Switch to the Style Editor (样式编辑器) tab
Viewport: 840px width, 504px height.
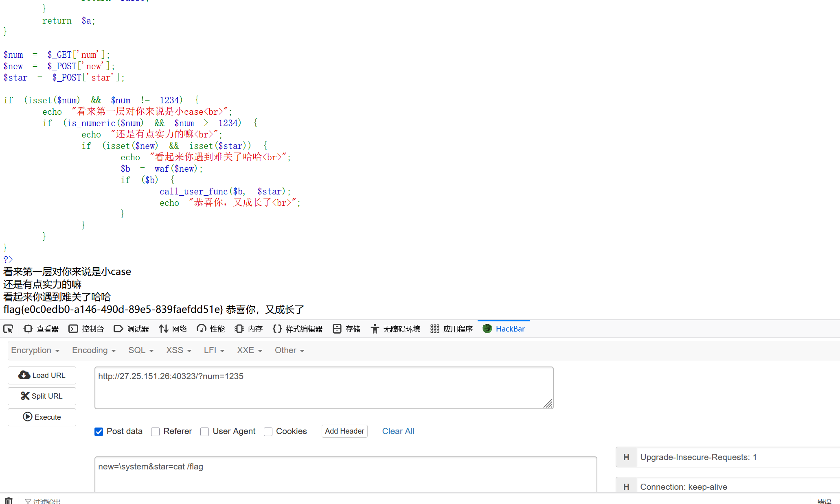[x=298, y=329]
